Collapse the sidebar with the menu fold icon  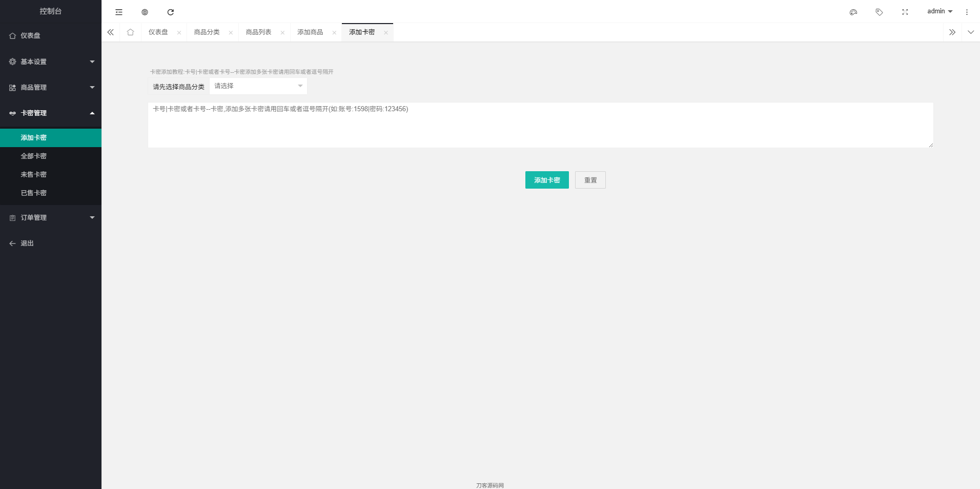(119, 12)
